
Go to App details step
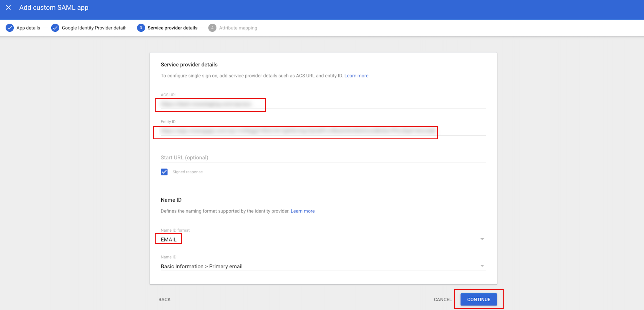pos(28,28)
